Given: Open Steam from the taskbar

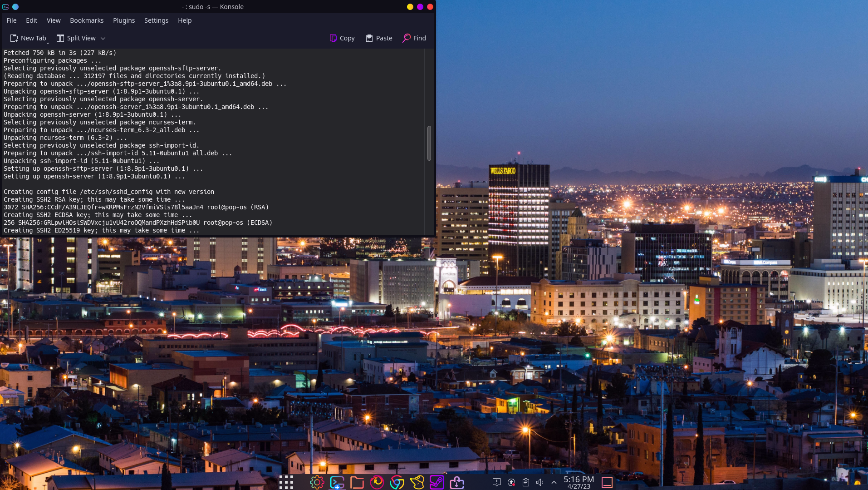Looking at the screenshot, I should [437, 482].
